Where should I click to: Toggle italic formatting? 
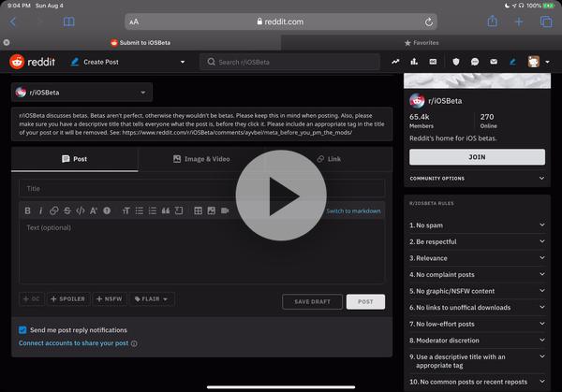(40, 211)
